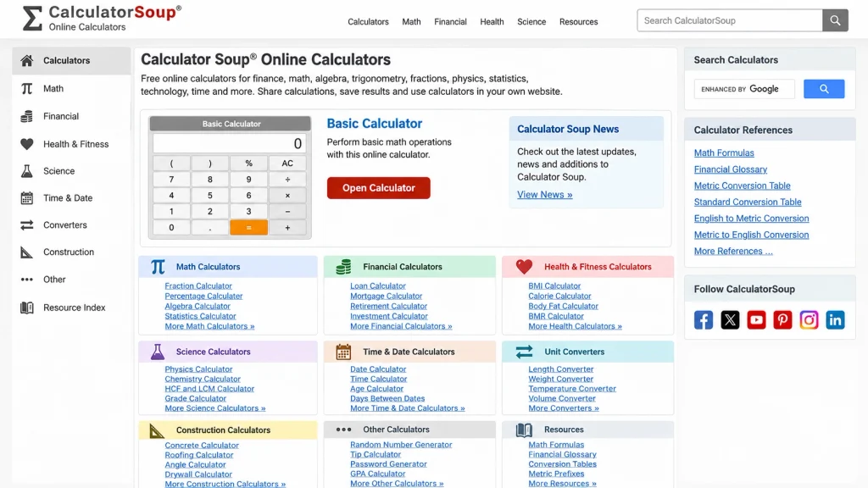
Task: Open the Days Between Dates link
Action: pos(387,398)
